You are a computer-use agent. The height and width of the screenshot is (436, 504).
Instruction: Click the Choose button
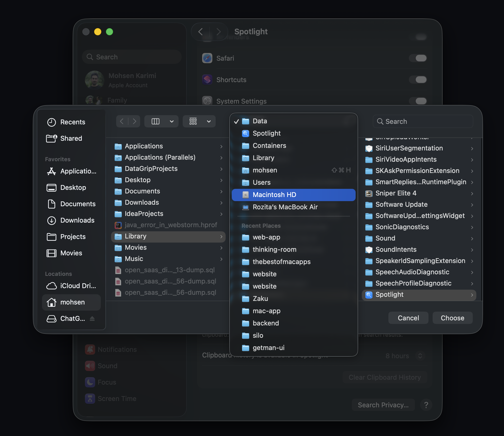click(x=452, y=318)
